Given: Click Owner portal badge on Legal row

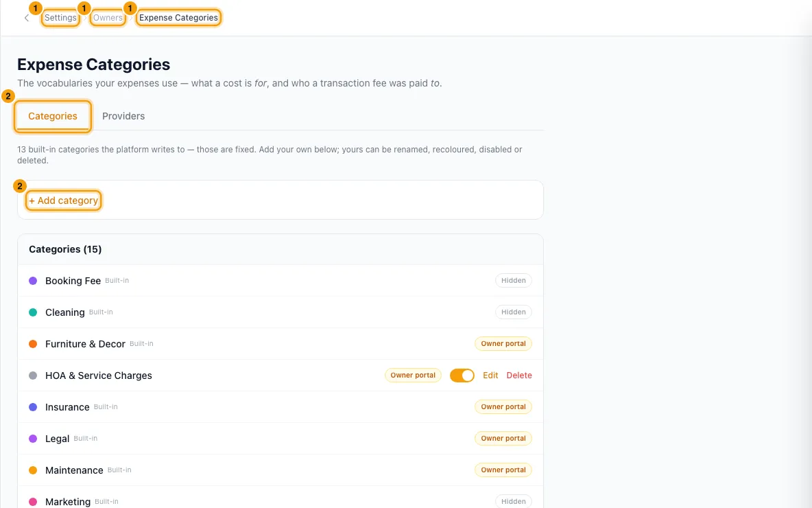Looking at the screenshot, I should click(x=503, y=439).
